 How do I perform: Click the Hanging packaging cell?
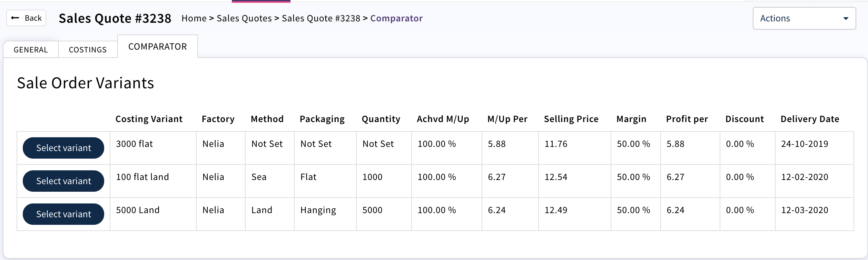pyautogui.click(x=318, y=210)
